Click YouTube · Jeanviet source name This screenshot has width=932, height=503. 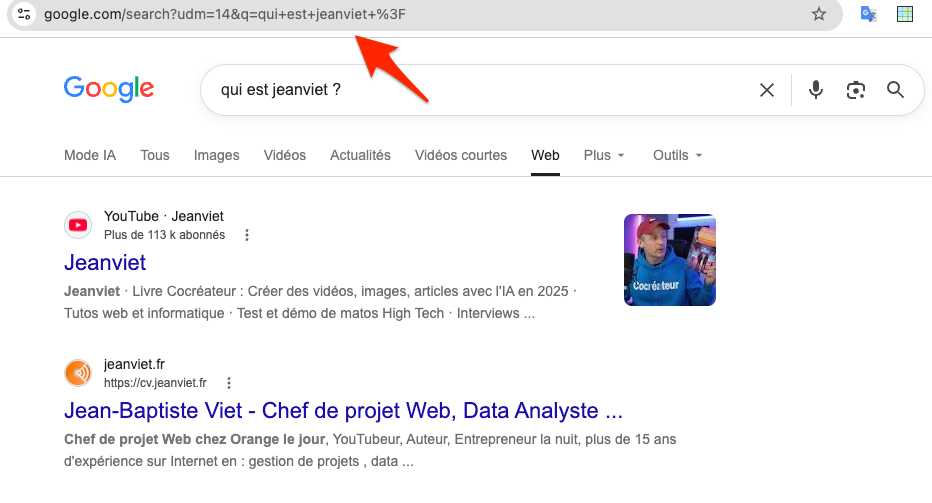tap(163, 216)
